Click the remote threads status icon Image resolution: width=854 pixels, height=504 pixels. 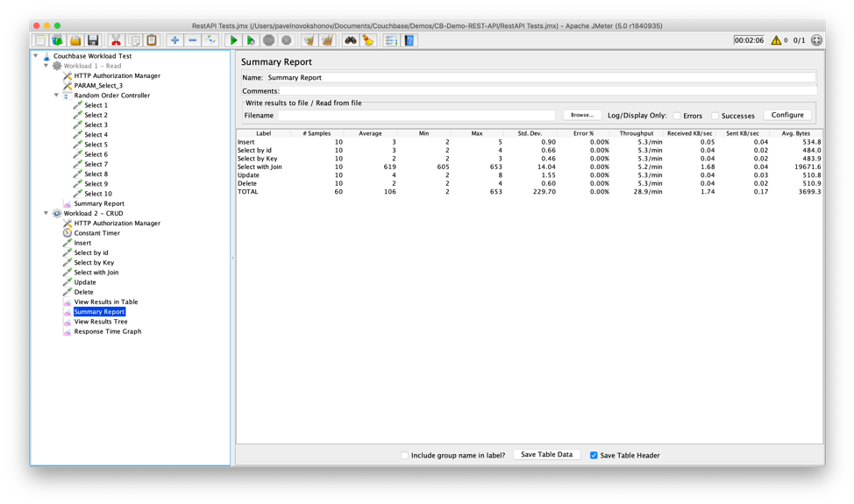pyautogui.click(x=816, y=40)
